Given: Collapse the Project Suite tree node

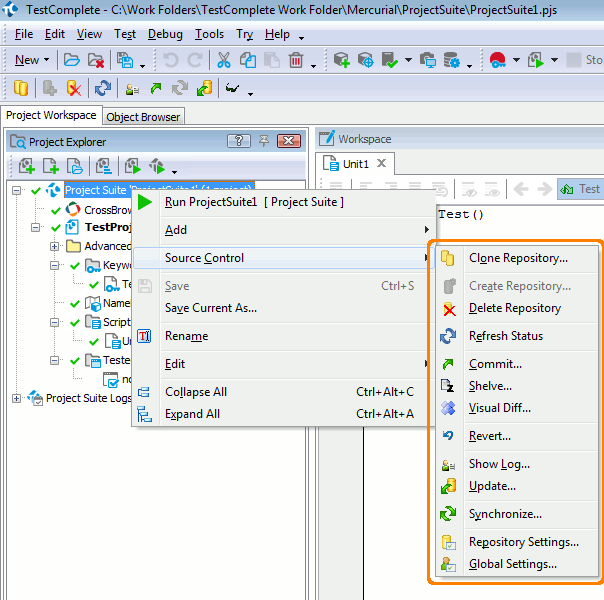Looking at the screenshot, I should coord(16,190).
